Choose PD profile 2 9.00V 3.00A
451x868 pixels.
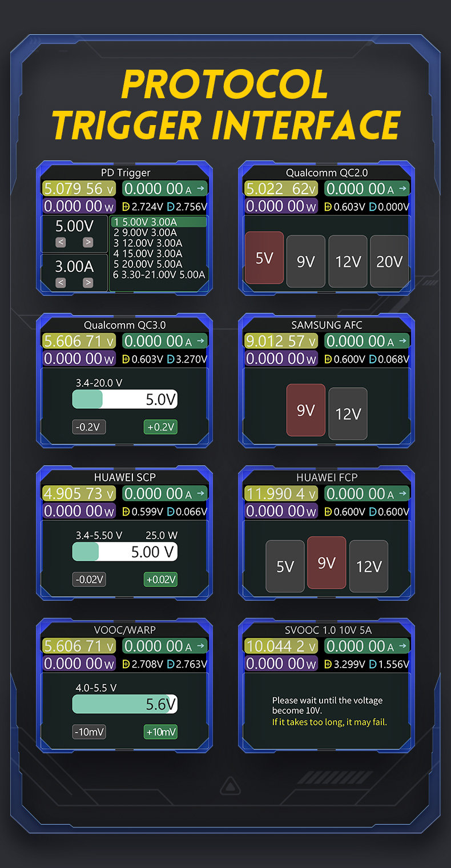pos(145,232)
